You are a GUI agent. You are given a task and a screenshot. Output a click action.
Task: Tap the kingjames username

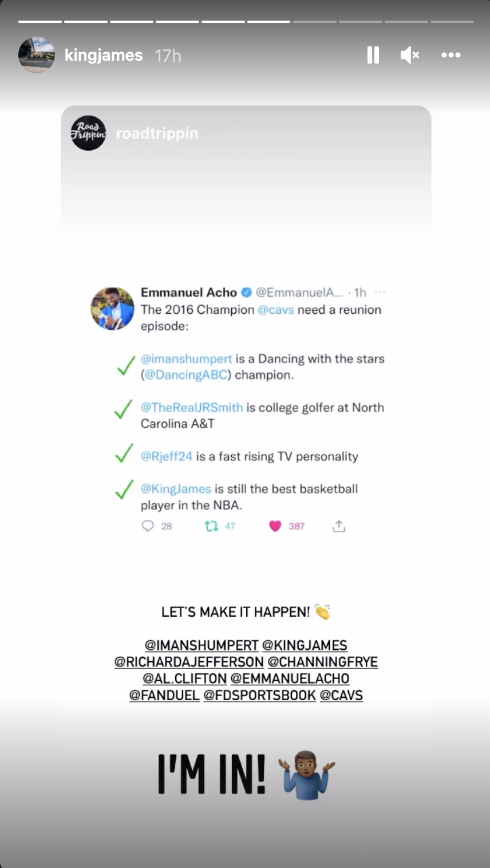tap(104, 56)
